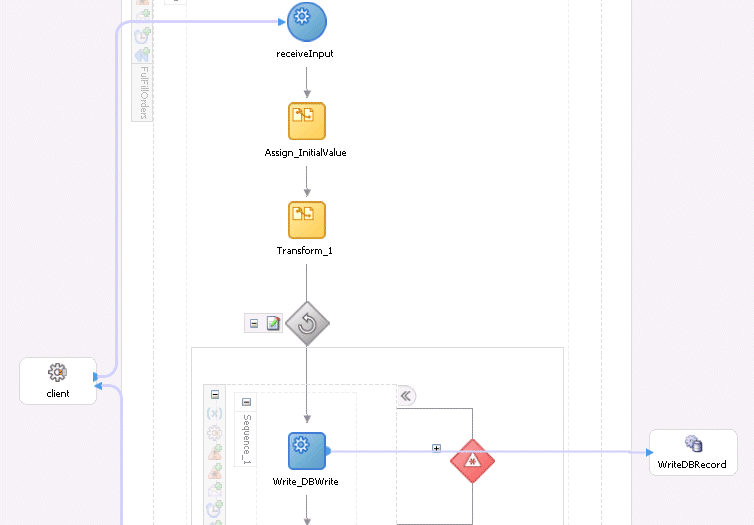Collapse Sequence_1 using its minus box

pyautogui.click(x=246, y=402)
